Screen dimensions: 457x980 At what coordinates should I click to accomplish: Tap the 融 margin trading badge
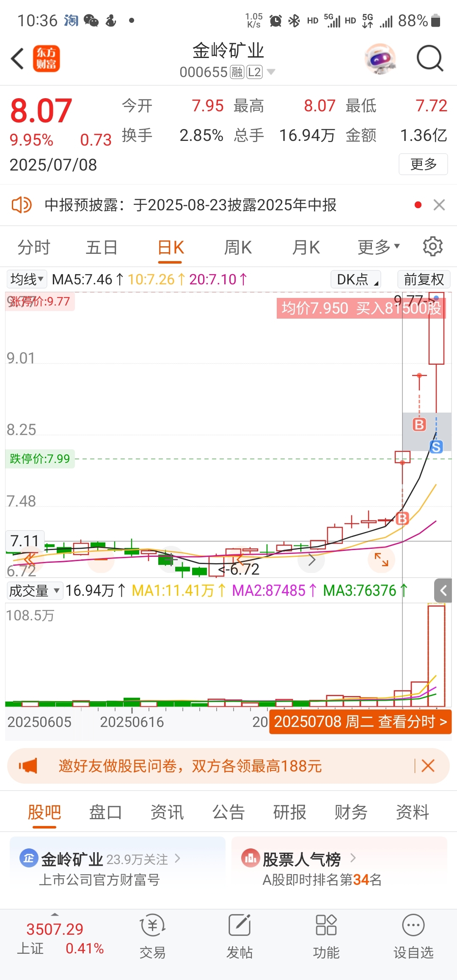coord(237,72)
